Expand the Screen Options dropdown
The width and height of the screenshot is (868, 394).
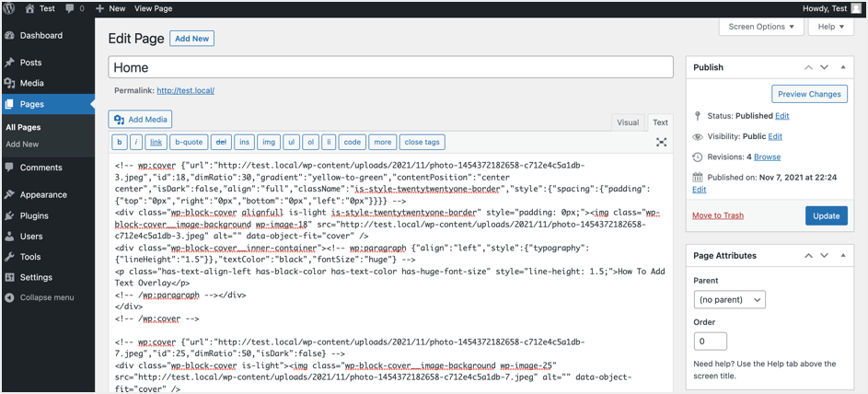point(760,27)
